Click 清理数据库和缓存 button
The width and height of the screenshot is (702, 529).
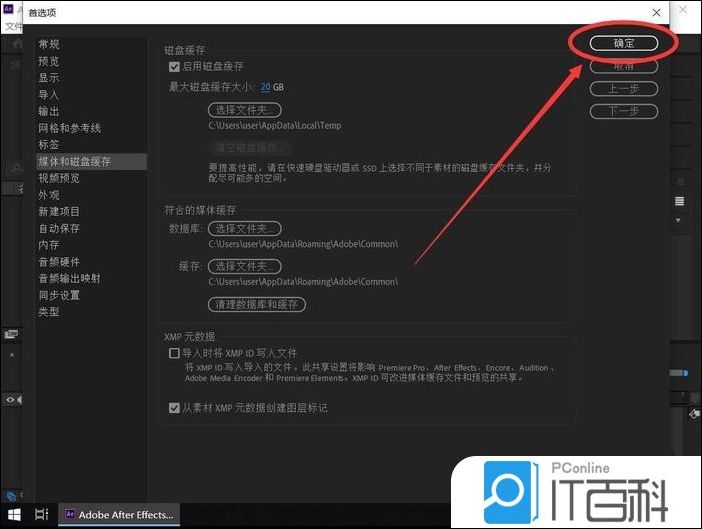[257, 304]
